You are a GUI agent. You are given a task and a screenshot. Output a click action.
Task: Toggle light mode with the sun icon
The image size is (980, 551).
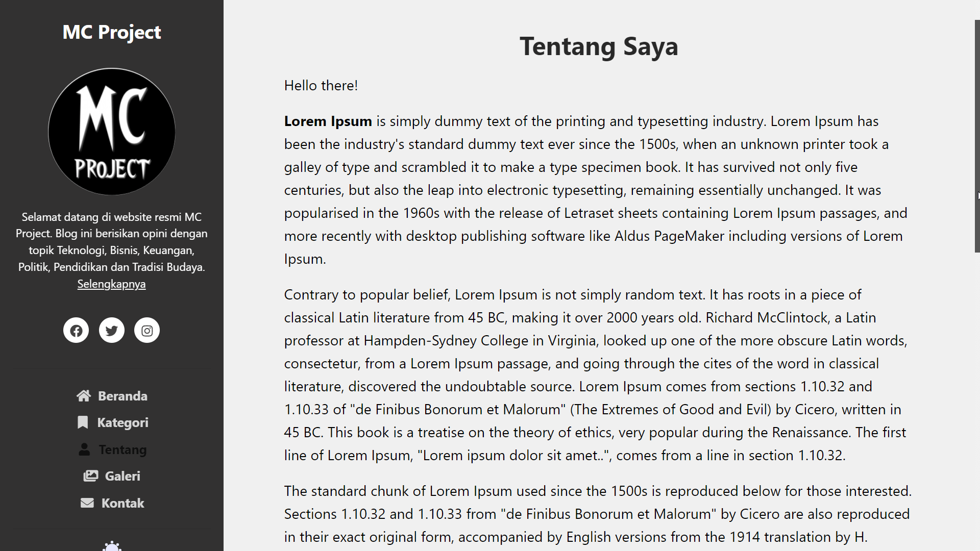112,547
